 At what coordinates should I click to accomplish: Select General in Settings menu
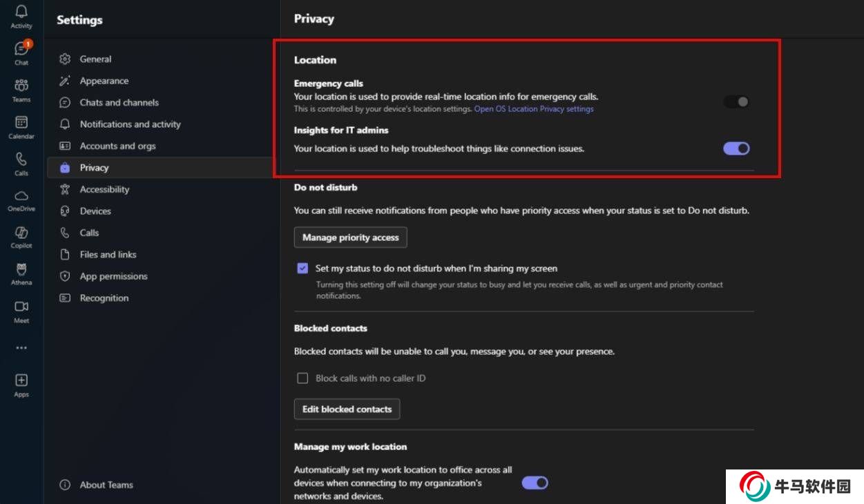pyautogui.click(x=95, y=59)
